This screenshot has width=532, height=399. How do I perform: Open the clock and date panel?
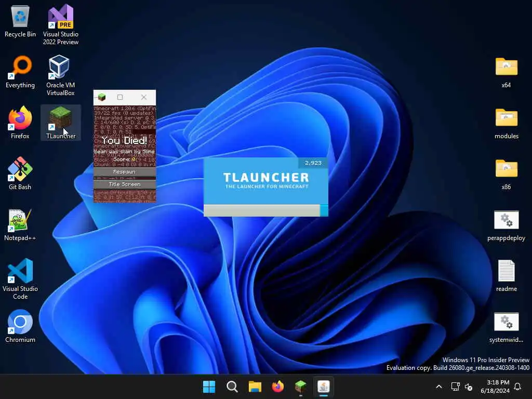point(495,387)
